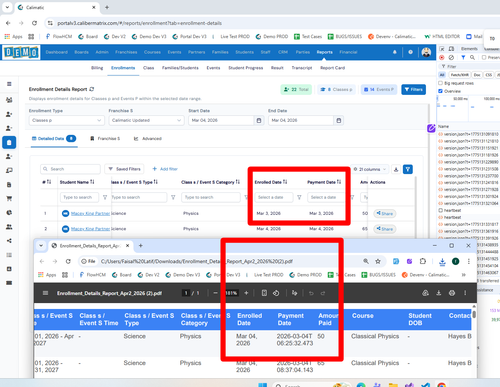
Task: Click the fit to page icon in PDF toolbar
Action: point(264,293)
